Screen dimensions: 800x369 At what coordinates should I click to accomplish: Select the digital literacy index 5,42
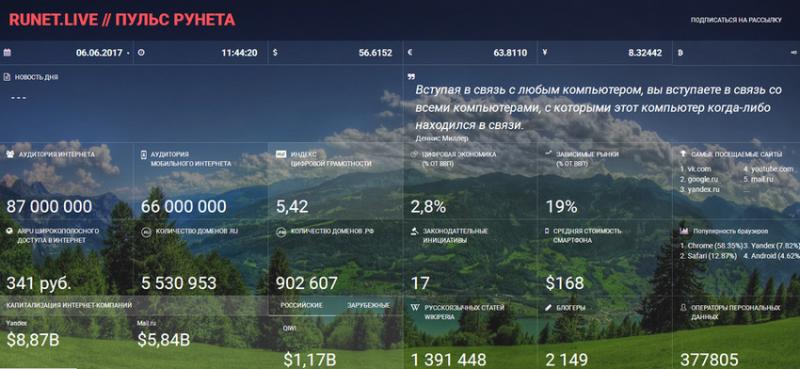(x=292, y=207)
